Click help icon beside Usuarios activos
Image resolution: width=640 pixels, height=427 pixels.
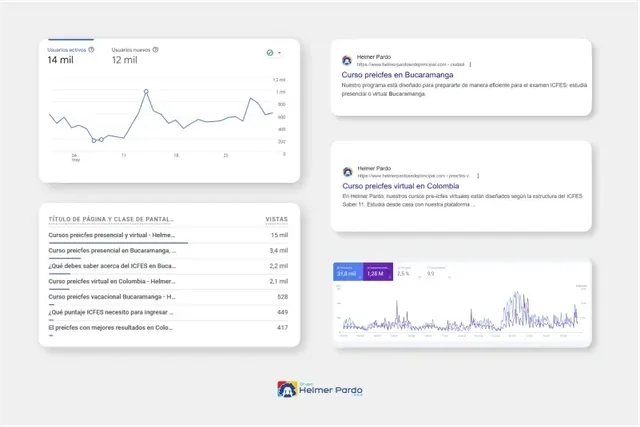pyautogui.click(x=91, y=49)
